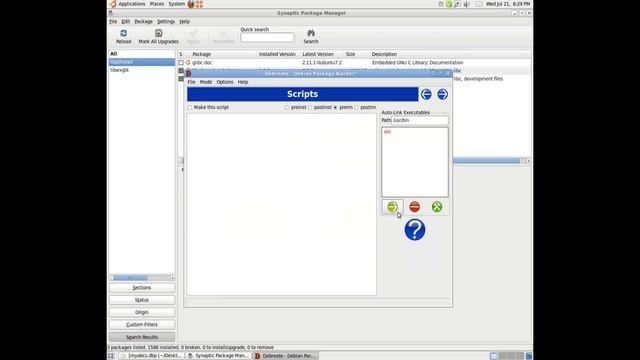The width and height of the screenshot is (640, 360).
Task: Open the Synaptic File menu
Action: coord(113,22)
